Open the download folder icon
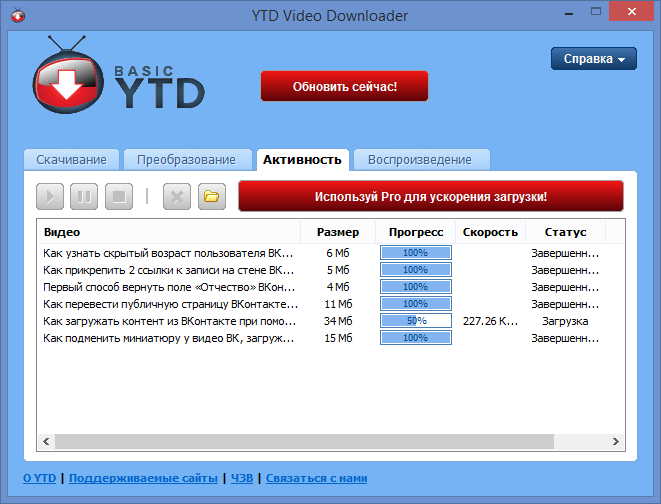This screenshot has width=661, height=504. 212,196
